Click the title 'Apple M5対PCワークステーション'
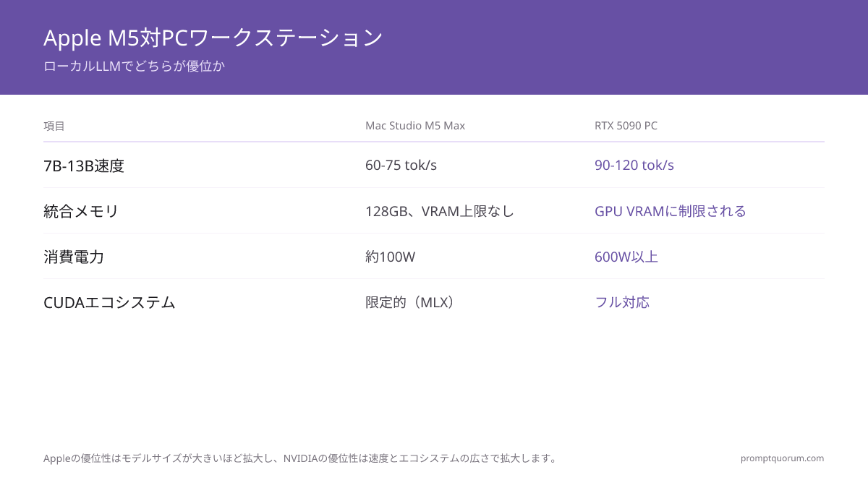Image resolution: width=868 pixels, height=488 pixels. click(x=213, y=38)
